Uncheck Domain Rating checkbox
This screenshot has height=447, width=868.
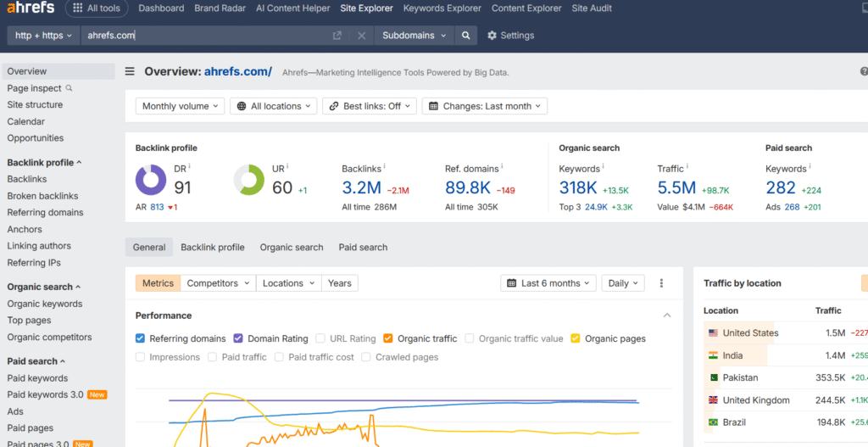tap(238, 338)
